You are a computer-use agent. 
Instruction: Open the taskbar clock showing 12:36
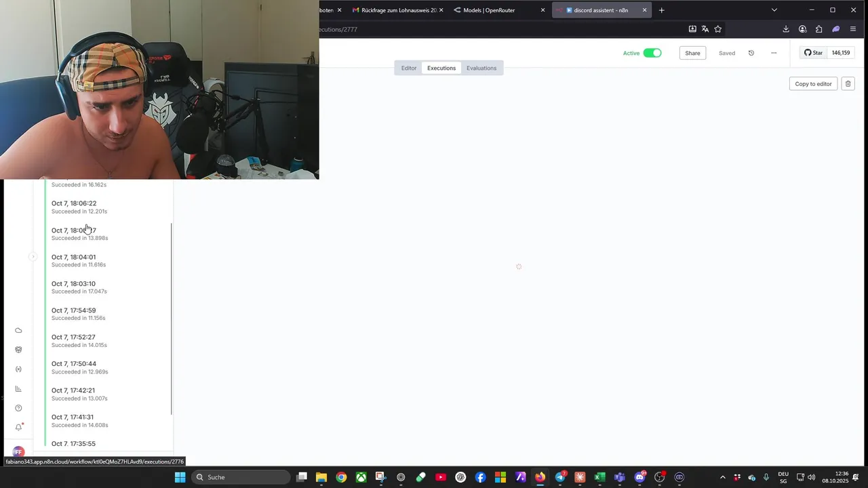pos(835,477)
